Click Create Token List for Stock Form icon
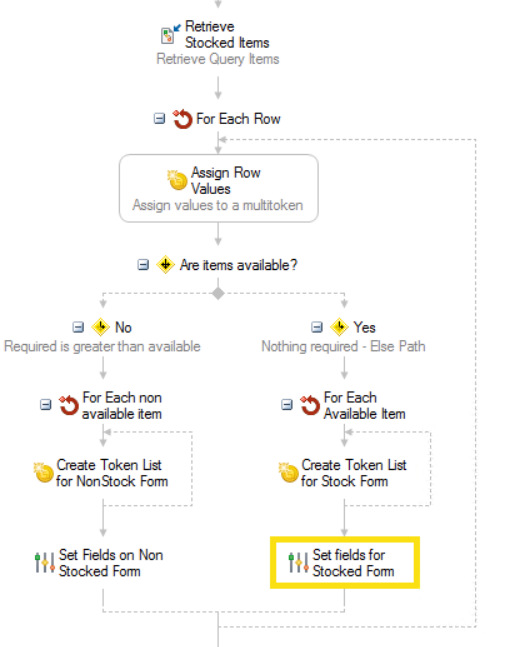This screenshot has width=512, height=647. (x=288, y=472)
